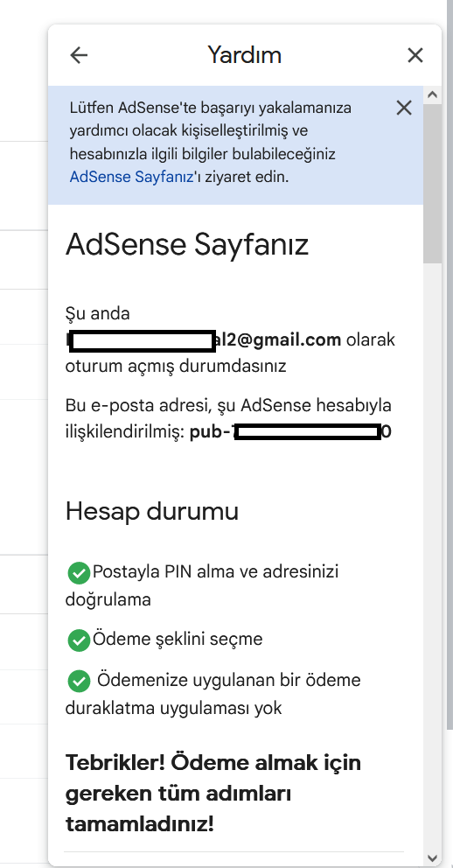This screenshot has height=868, width=453.
Task: Click the Postayla PIN alma ve adresinizi text
Action: tap(202, 585)
